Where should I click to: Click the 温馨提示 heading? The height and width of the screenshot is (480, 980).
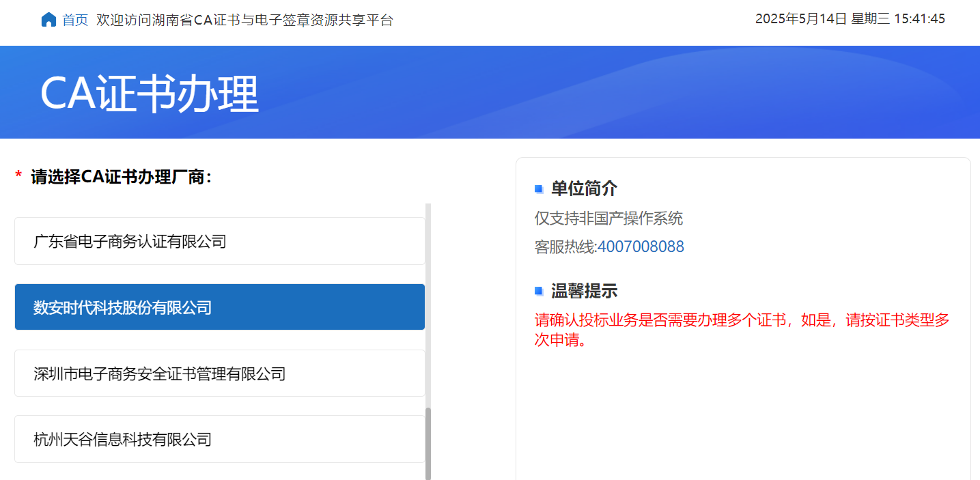pyautogui.click(x=585, y=291)
